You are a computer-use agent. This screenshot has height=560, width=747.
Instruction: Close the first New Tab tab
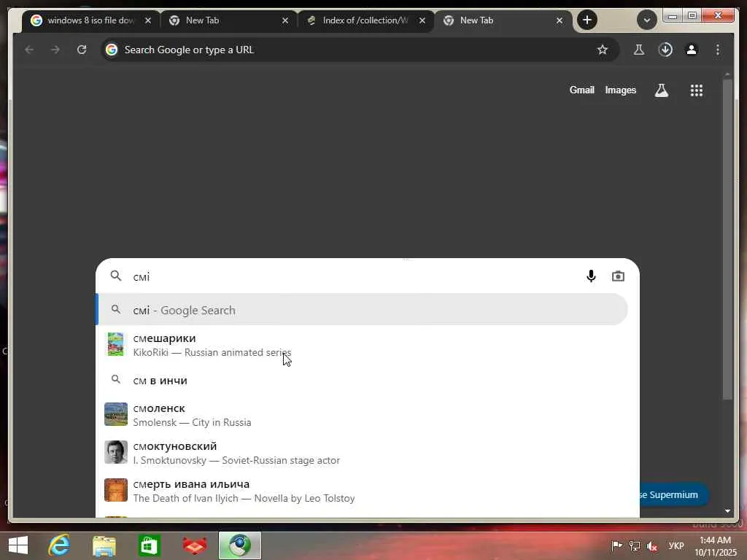pyautogui.click(x=285, y=20)
